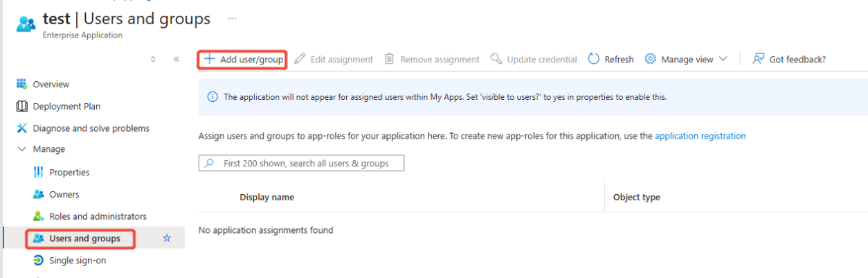Open Single sign-on sidebar item
The image size is (868, 278).
pyautogui.click(x=78, y=261)
